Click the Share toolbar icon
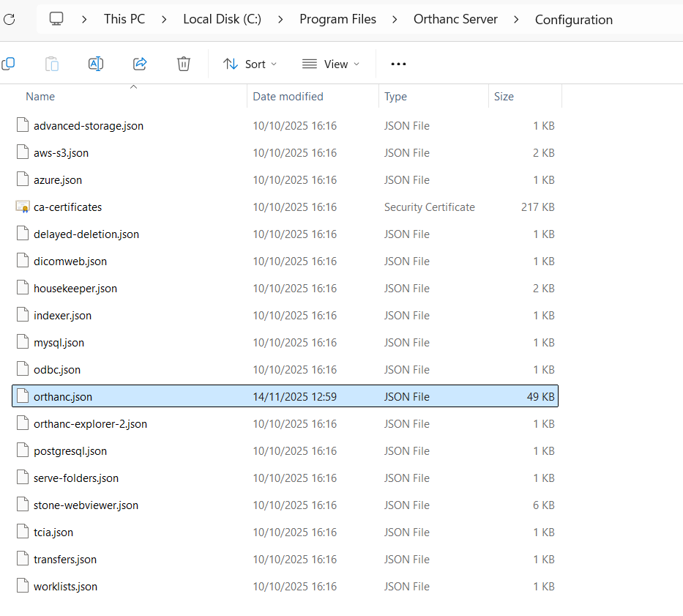Image resolution: width=683 pixels, height=616 pixels. [x=140, y=64]
